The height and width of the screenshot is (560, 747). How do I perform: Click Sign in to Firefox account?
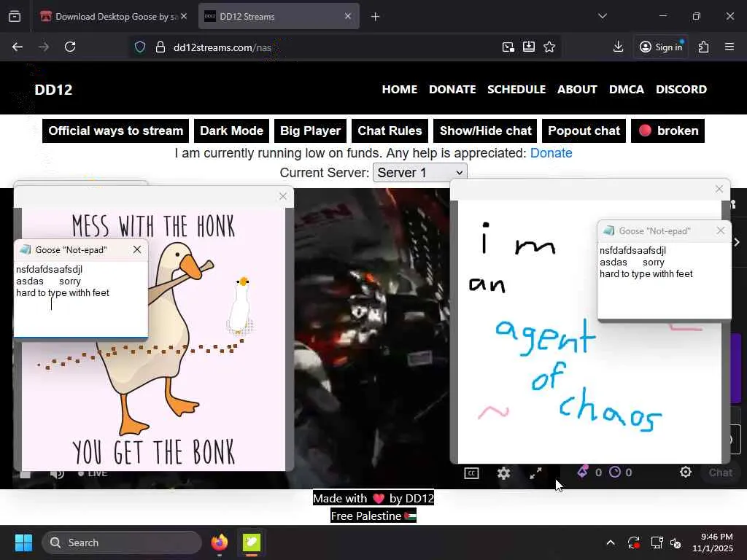point(661,47)
